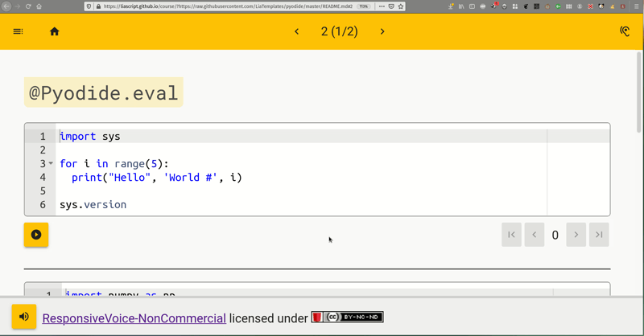Click the code version number 0
644x336 pixels.
pos(555,235)
